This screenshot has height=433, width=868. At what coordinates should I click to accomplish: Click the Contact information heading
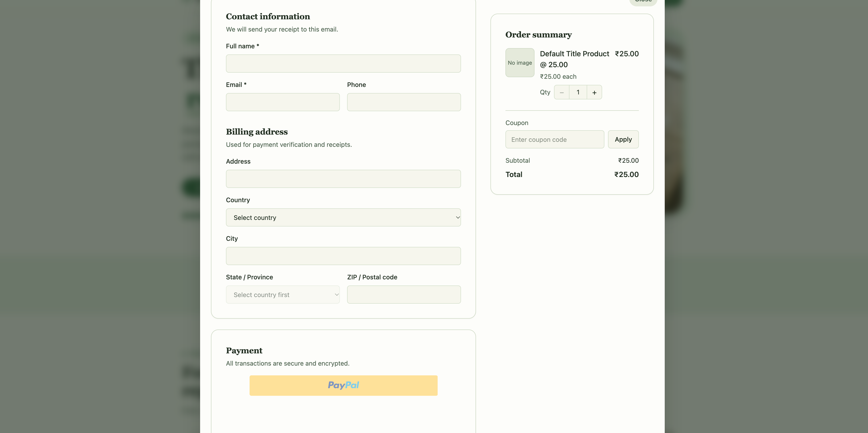(x=268, y=17)
